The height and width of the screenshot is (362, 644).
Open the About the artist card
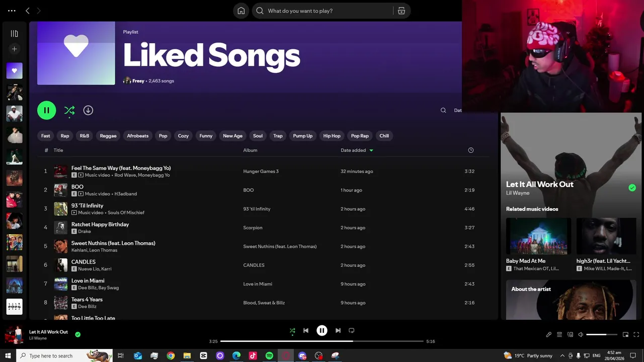click(571, 300)
